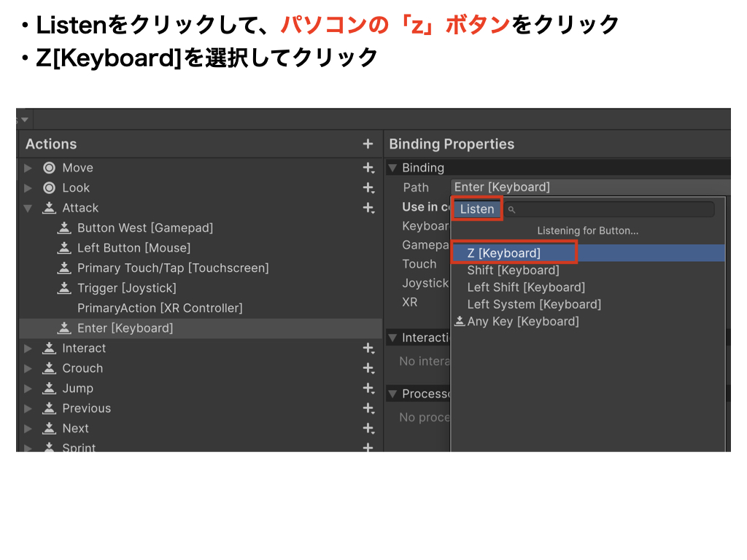Choose Left Shift [Keyboard] entry

click(x=526, y=287)
